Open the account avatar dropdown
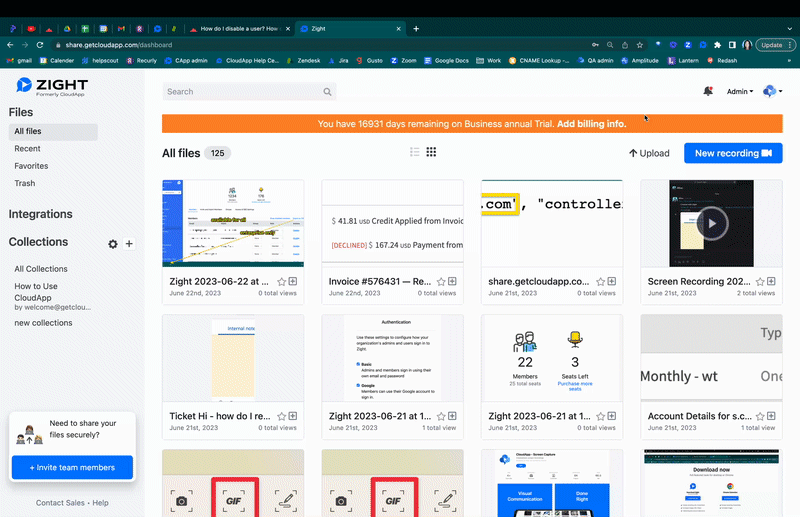Viewport: 800px width, 517px height. [x=772, y=91]
